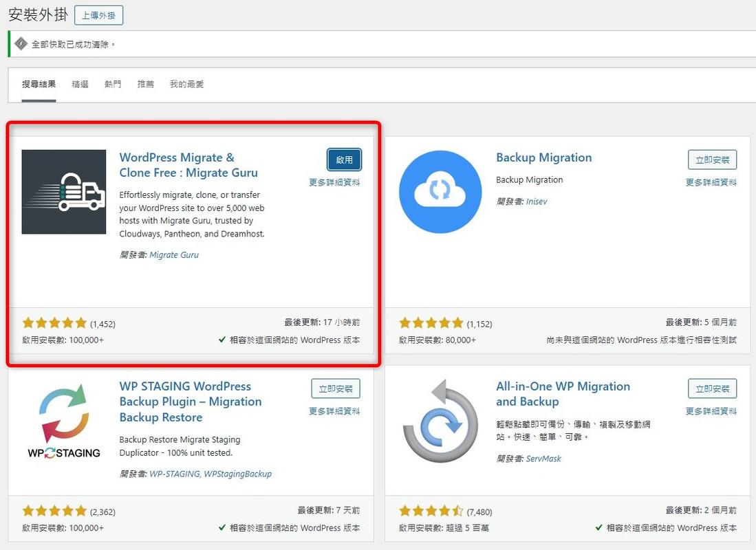Switch to the 熱門 tab

coord(113,85)
